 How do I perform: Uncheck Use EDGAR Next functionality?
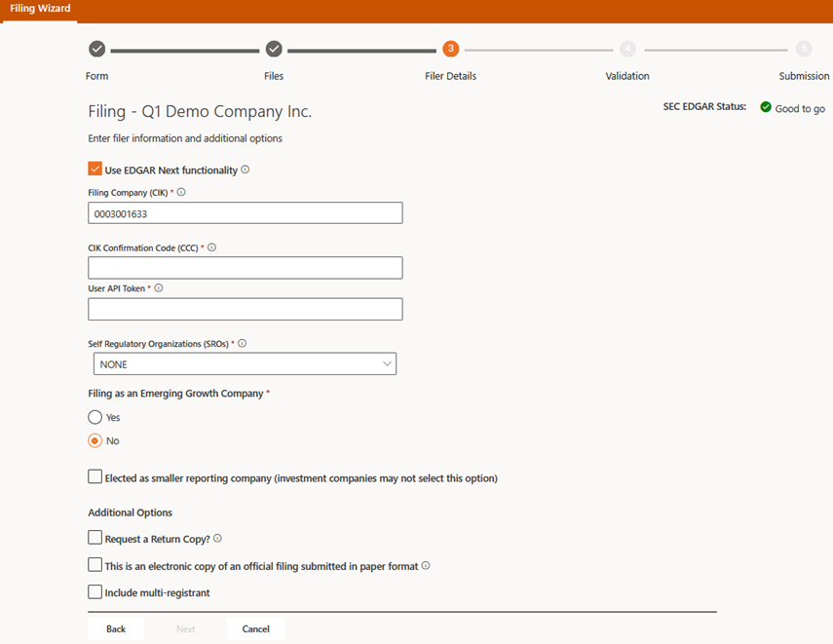click(x=95, y=169)
